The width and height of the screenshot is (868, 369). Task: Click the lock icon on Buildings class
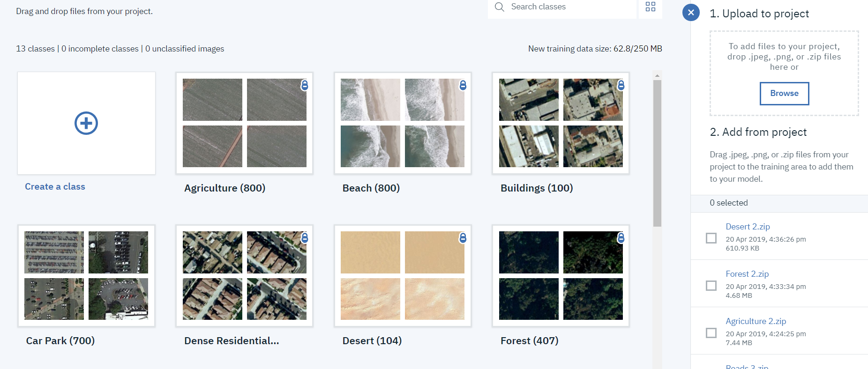[x=621, y=85]
